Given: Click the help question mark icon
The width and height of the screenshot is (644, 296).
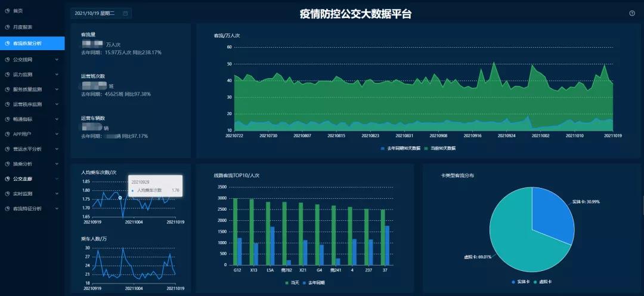Looking at the screenshot, I should 632,13.
